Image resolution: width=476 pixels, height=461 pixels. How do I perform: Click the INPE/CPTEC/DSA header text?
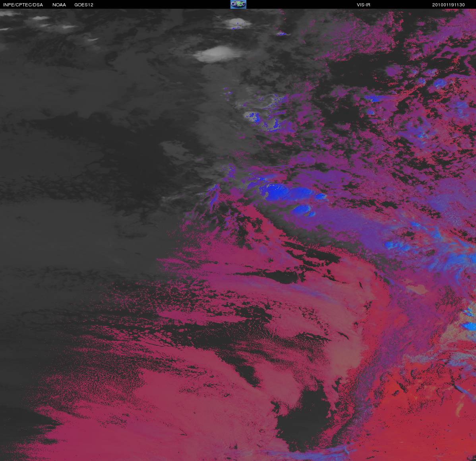[23, 5]
